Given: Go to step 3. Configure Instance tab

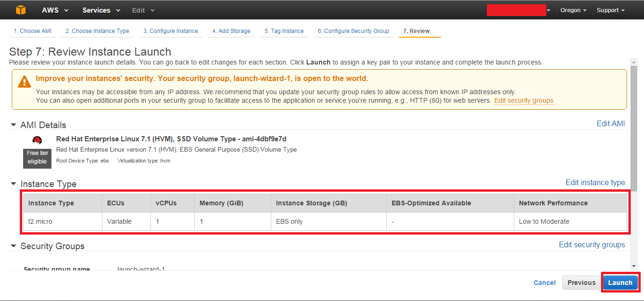Looking at the screenshot, I should click(x=171, y=31).
